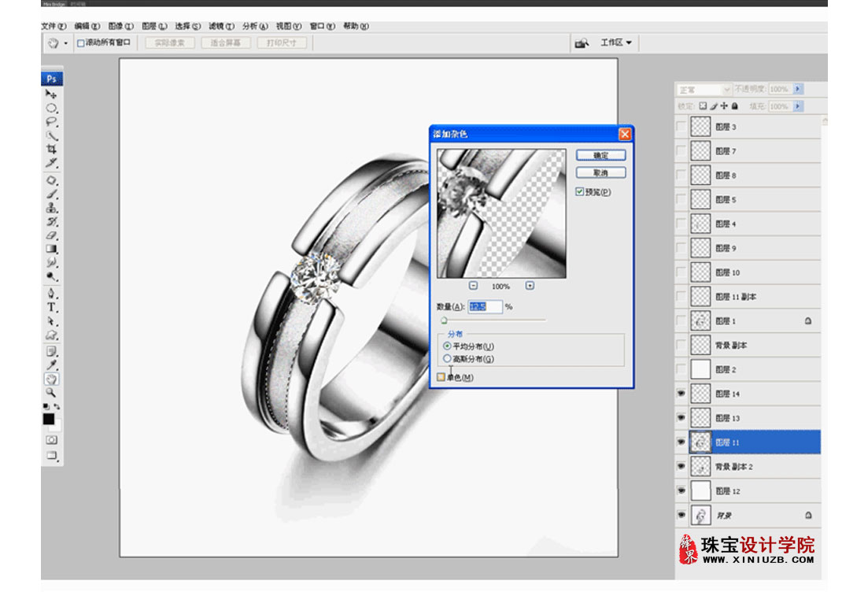This screenshot has width=868, height=592.
Task: Enable the 单色 (Monochromatic) checkbox
Action: pyautogui.click(x=441, y=378)
